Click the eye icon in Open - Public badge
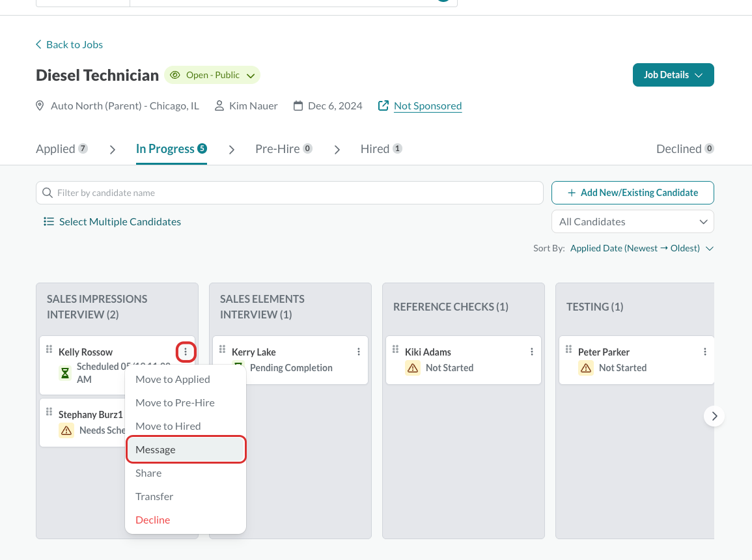752x560 pixels. tap(175, 75)
